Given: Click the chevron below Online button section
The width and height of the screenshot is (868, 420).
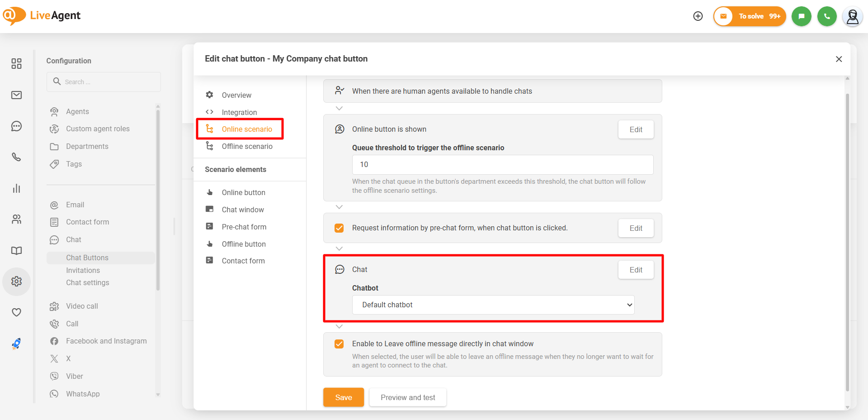Looking at the screenshot, I should pos(339,207).
